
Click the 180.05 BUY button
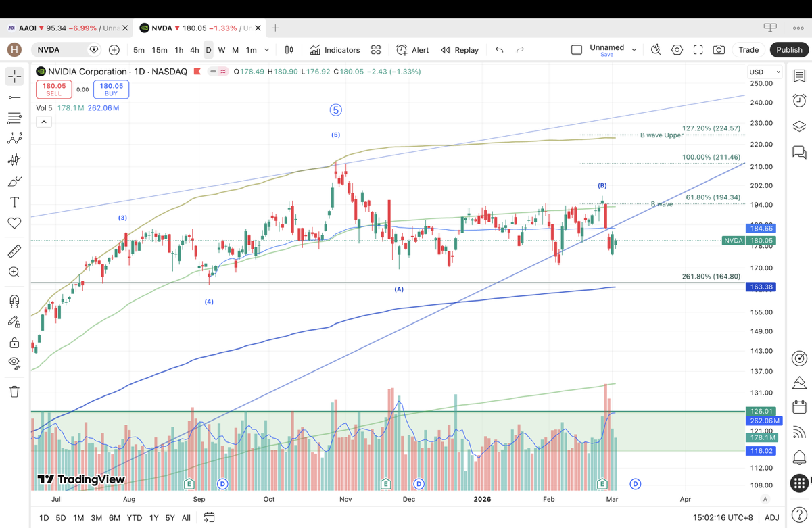tap(111, 89)
